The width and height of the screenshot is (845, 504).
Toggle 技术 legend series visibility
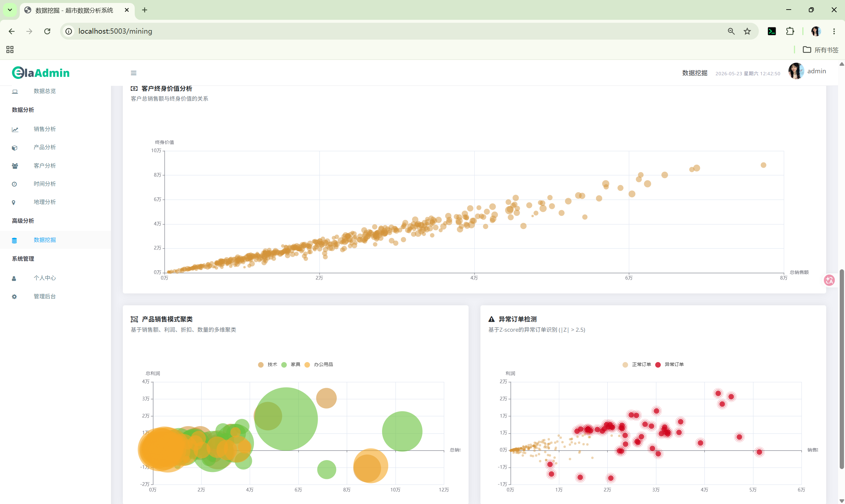click(268, 364)
